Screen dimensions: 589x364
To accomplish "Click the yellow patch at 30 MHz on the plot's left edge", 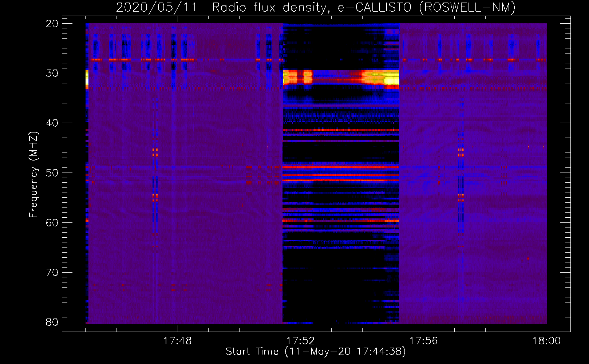I will point(87,79).
